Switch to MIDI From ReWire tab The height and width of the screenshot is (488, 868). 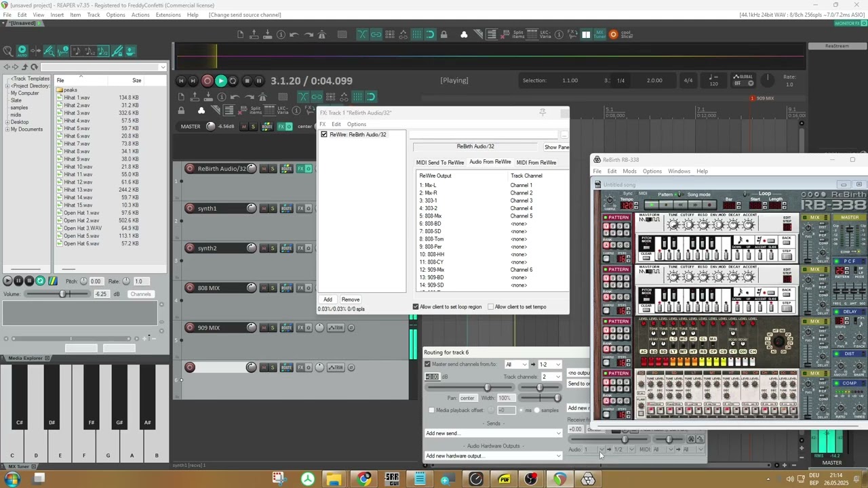pyautogui.click(x=536, y=163)
